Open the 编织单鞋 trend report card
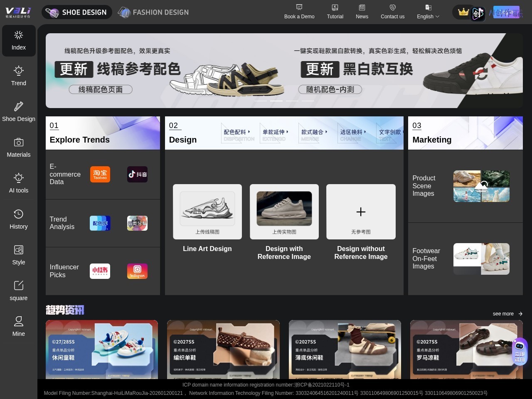The height and width of the screenshot is (399, 532). coord(223,350)
